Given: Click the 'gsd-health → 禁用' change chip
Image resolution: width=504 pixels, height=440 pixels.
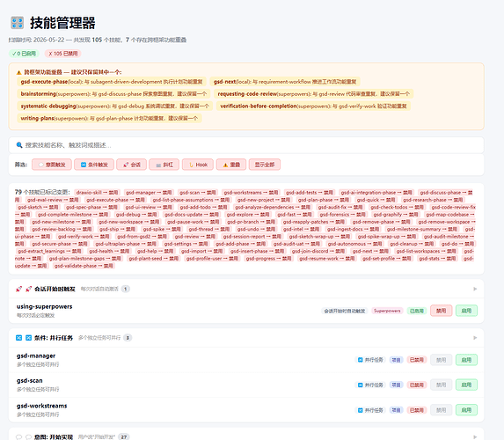Looking at the screenshot, I should coord(109,251).
